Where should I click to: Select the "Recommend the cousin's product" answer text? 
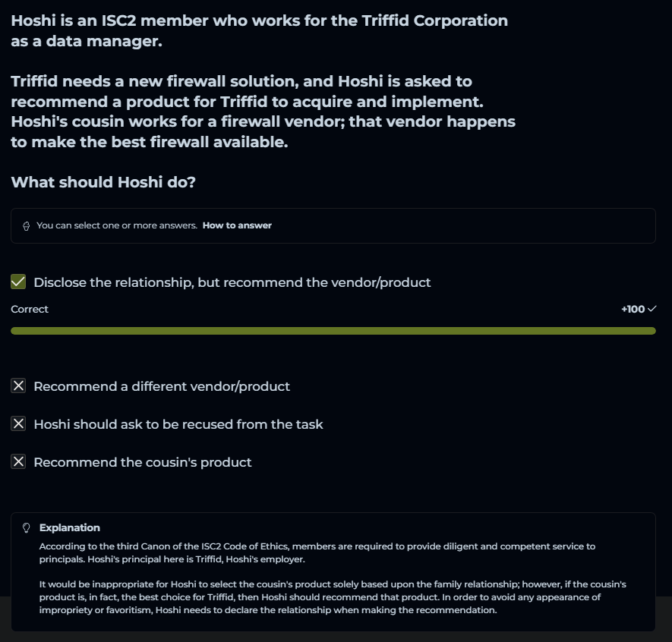[143, 462]
